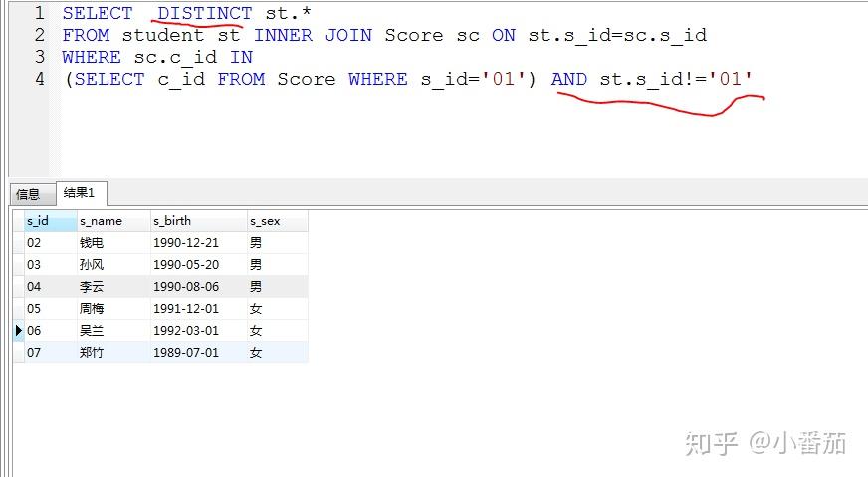Select birth date 1992-03-01
The width and height of the screenshot is (868, 477).
pos(199,331)
